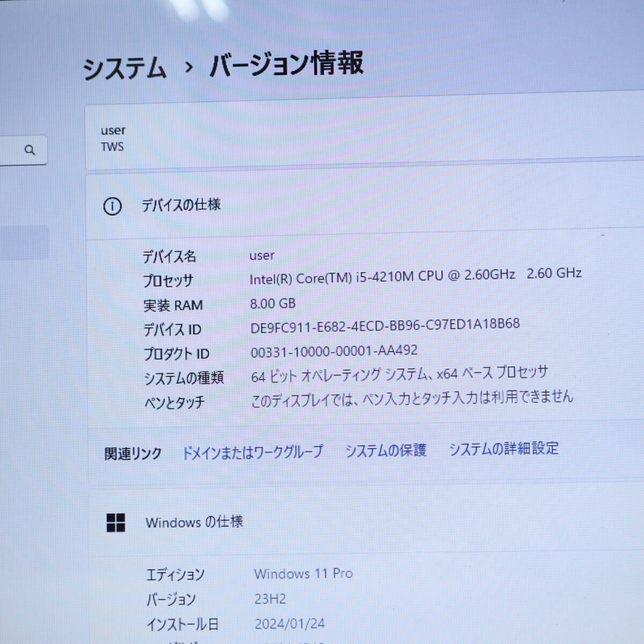Viewport: 644px width, 644px height.
Task: Collapse the デバイスの仕様 section header
Action: pyautogui.click(x=365, y=207)
